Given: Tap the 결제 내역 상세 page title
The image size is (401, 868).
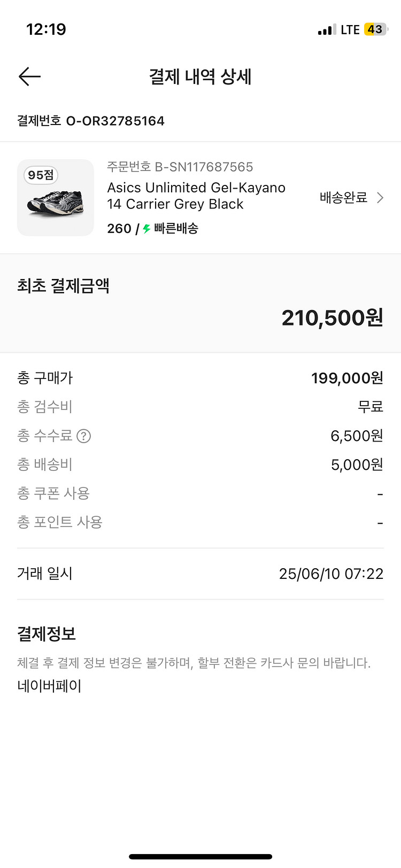Looking at the screenshot, I should pos(200,77).
